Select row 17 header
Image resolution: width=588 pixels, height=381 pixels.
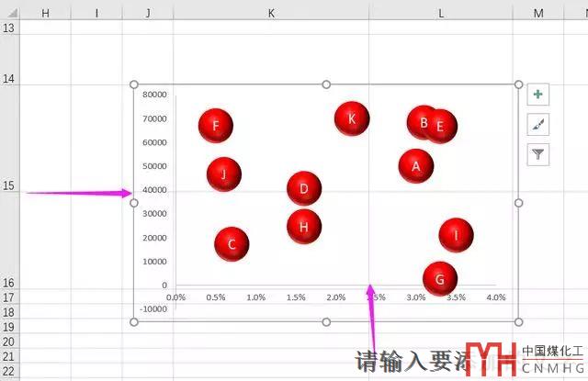(9, 297)
